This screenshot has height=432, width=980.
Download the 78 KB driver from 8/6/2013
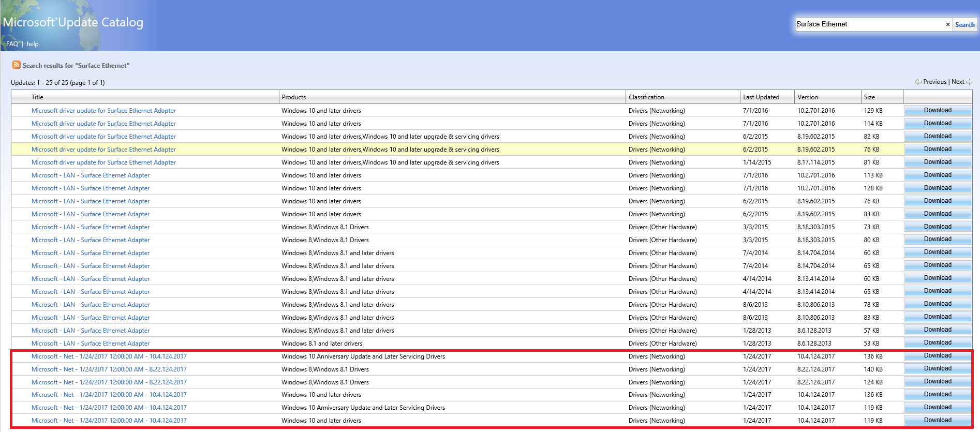(x=938, y=304)
